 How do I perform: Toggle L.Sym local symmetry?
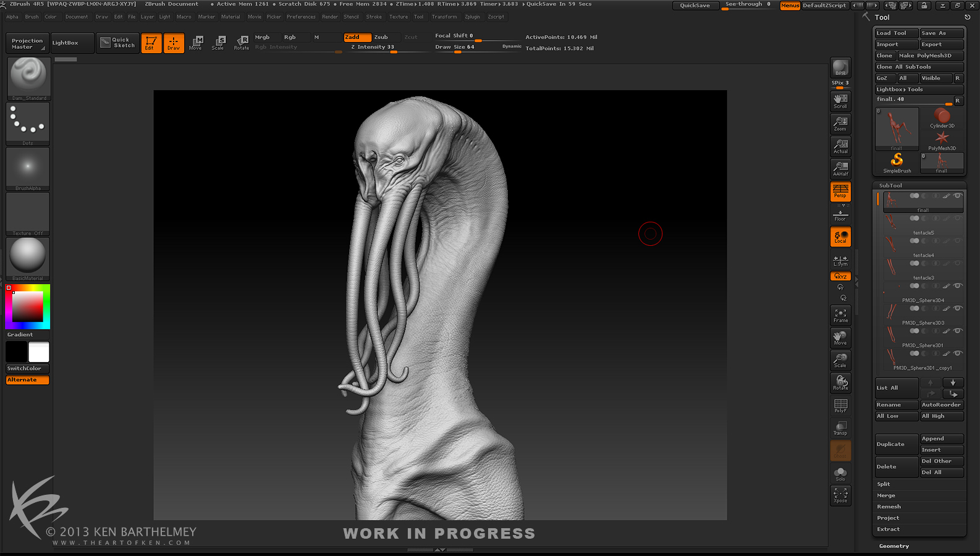click(x=840, y=260)
